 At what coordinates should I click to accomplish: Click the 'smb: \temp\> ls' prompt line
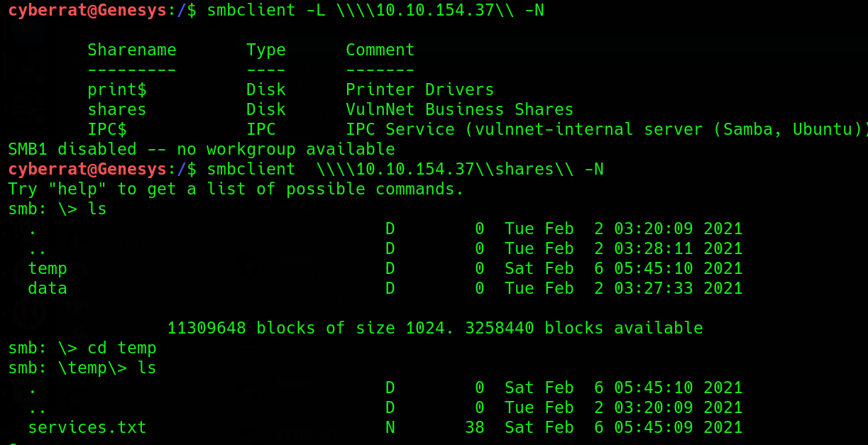82,368
